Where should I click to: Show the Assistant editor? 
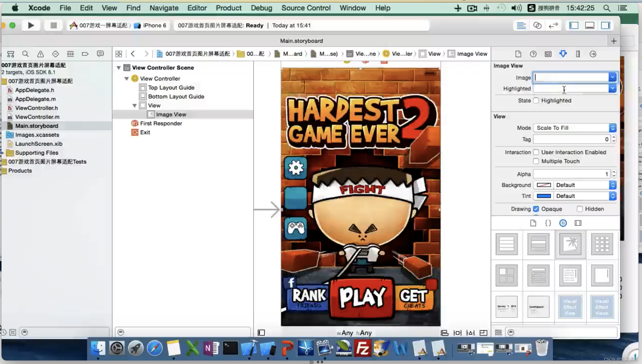(537, 26)
